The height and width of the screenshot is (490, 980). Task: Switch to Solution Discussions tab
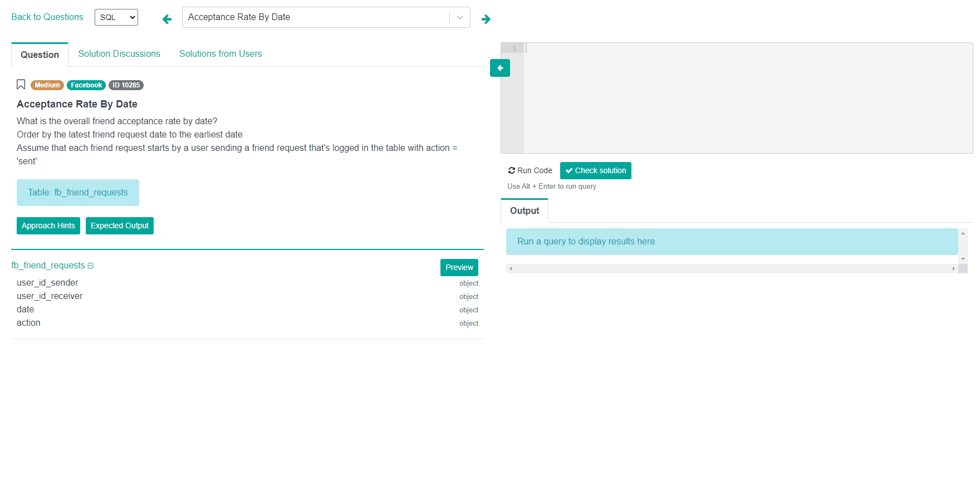pyautogui.click(x=119, y=54)
